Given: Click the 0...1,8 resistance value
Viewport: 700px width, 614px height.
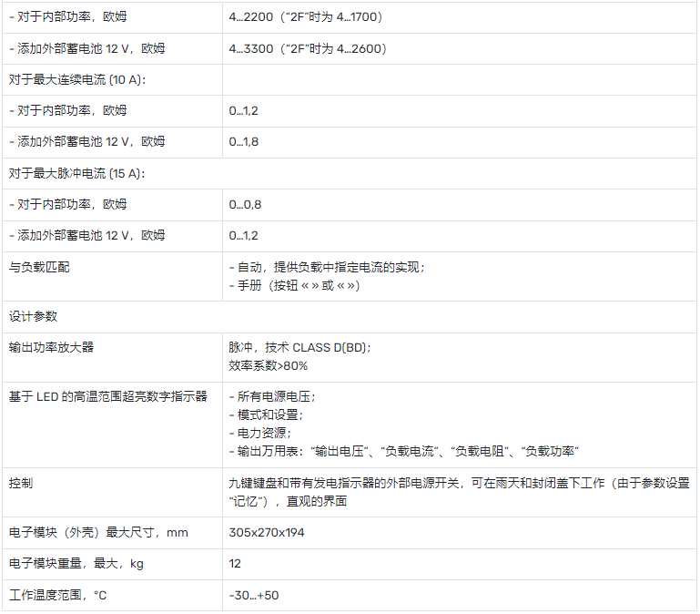Looking at the screenshot, I should pos(244,141).
